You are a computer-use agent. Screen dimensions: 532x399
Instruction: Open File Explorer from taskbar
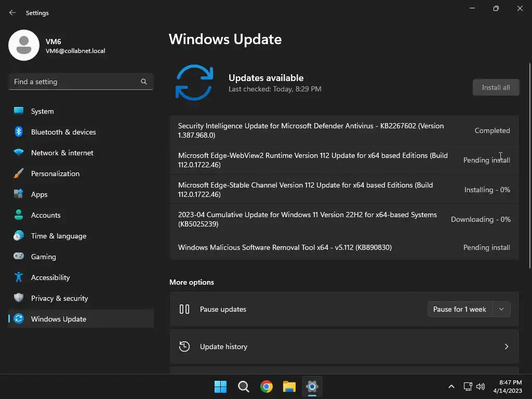pos(289,387)
